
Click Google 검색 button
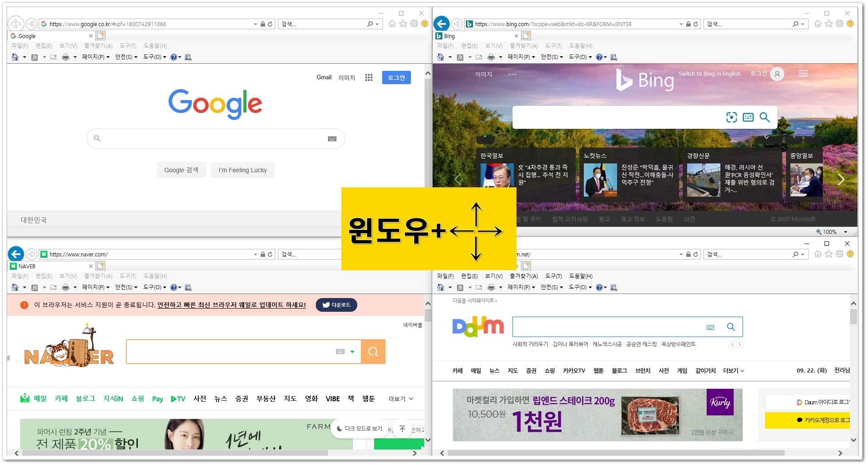pyautogui.click(x=181, y=170)
